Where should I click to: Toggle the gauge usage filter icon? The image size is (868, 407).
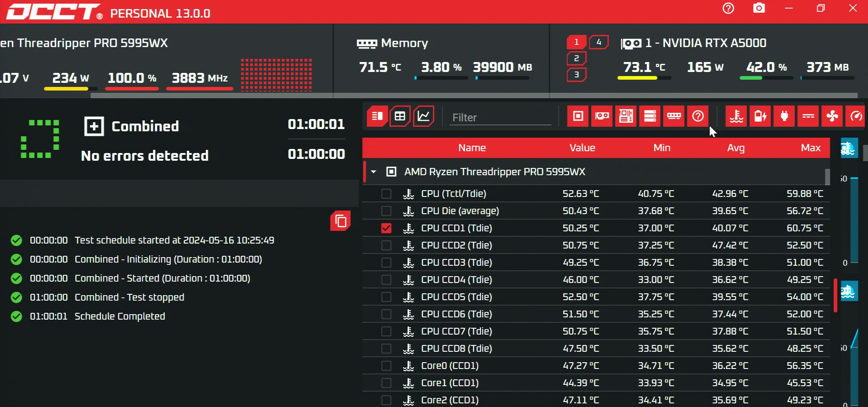pyautogui.click(x=856, y=116)
